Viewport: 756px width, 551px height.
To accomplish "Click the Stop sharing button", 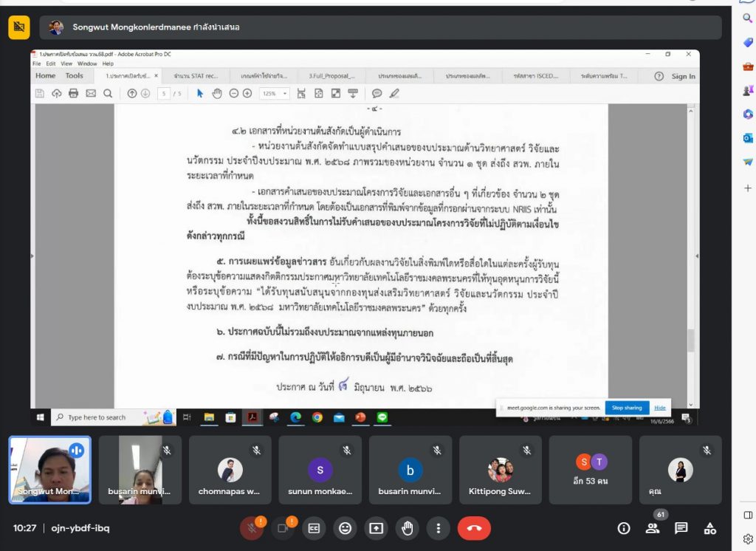I will point(627,408).
